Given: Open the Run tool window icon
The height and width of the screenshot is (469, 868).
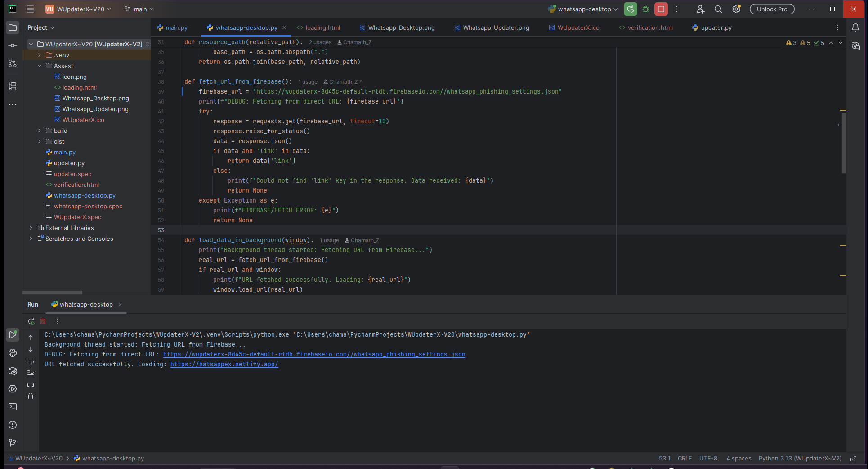Looking at the screenshot, I should [x=13, y=335].
